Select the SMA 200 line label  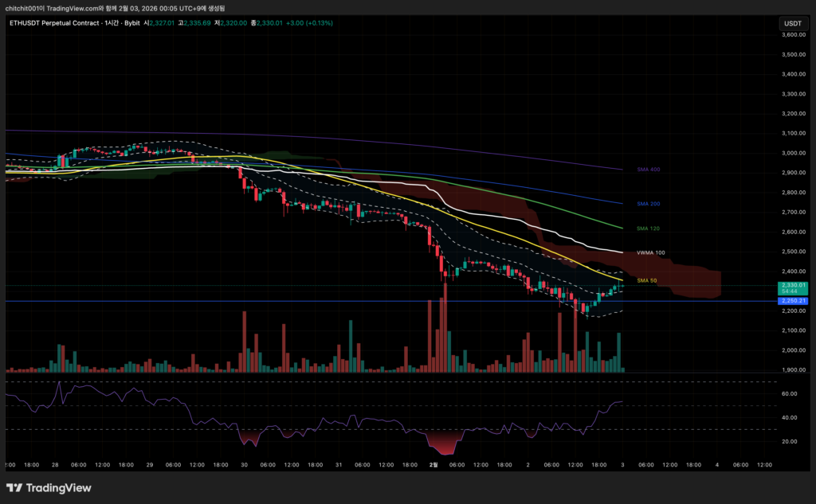coord(649,204)
